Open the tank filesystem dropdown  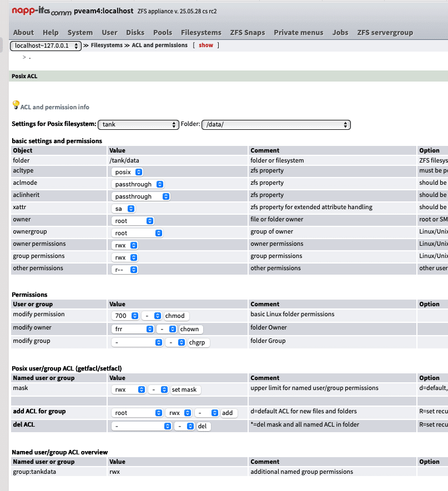click(x=138, y=124)
